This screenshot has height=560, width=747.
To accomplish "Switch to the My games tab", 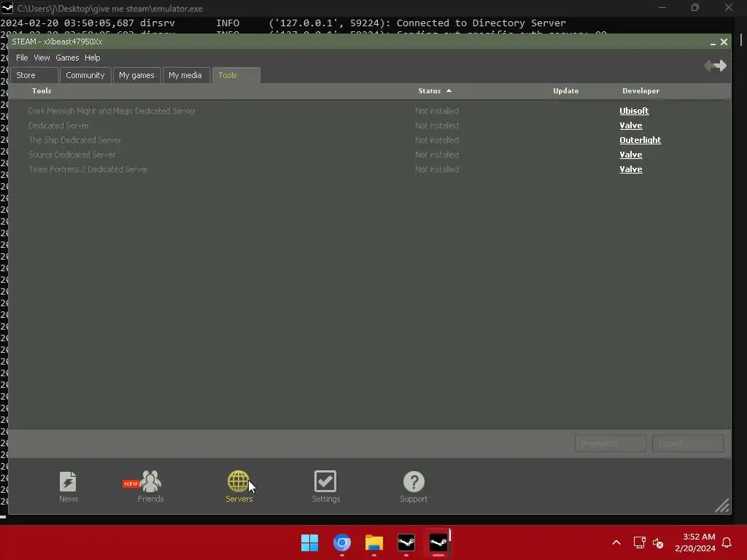I will click(x=136, y=75).
